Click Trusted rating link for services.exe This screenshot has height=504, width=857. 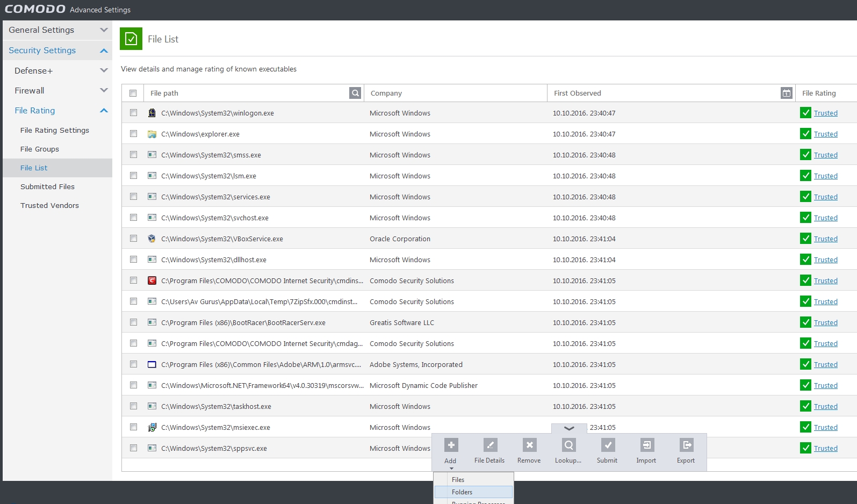[826, 197]
